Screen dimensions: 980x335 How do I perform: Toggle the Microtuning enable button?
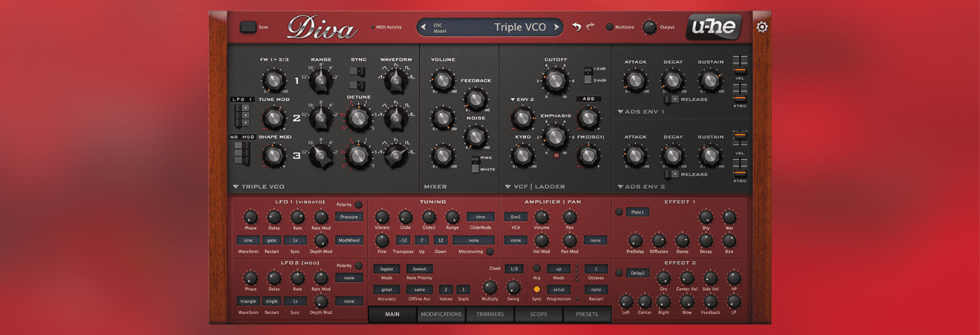490,251
